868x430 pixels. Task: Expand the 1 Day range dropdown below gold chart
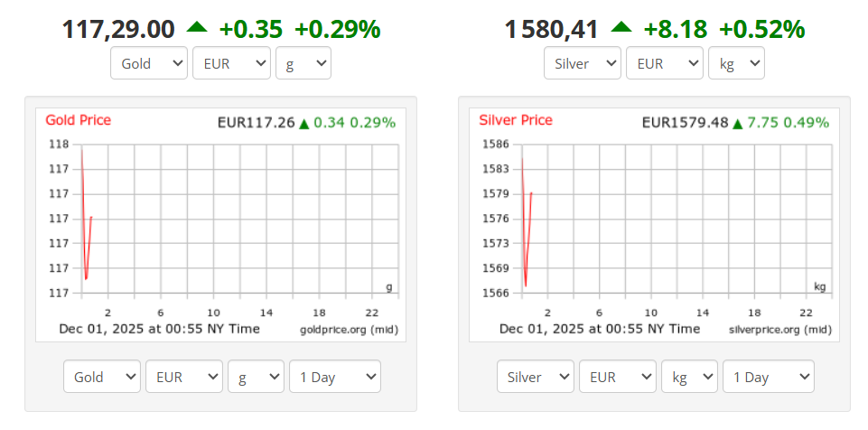[334, 377]
